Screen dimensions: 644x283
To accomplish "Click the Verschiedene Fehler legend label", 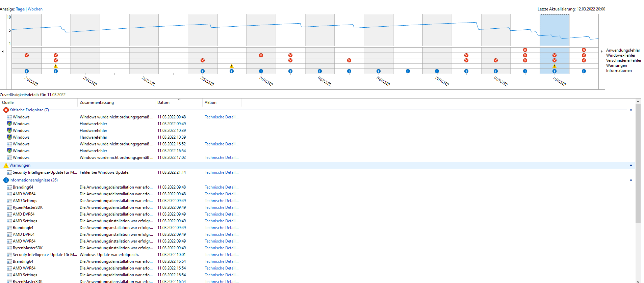I will click(x=623, y=60).
